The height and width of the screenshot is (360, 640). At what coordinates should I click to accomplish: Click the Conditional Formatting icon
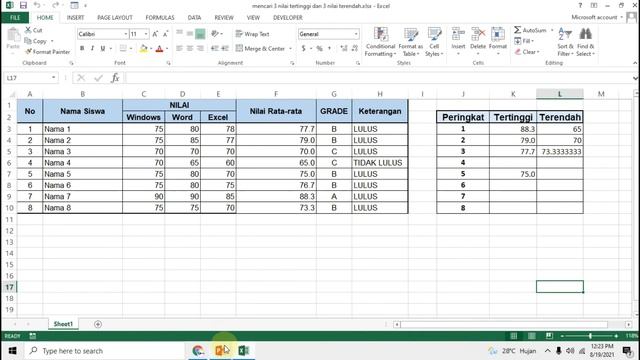point(380,35)
